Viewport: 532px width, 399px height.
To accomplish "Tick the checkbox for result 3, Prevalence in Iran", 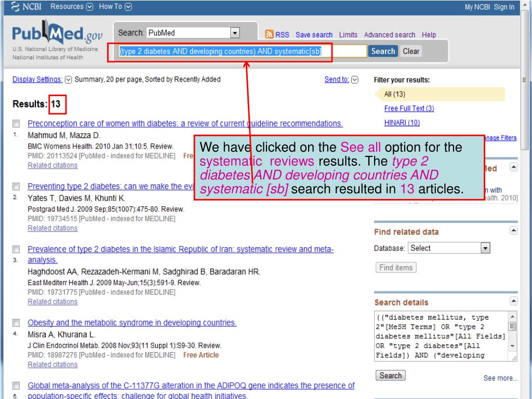I will coord(16,249).
